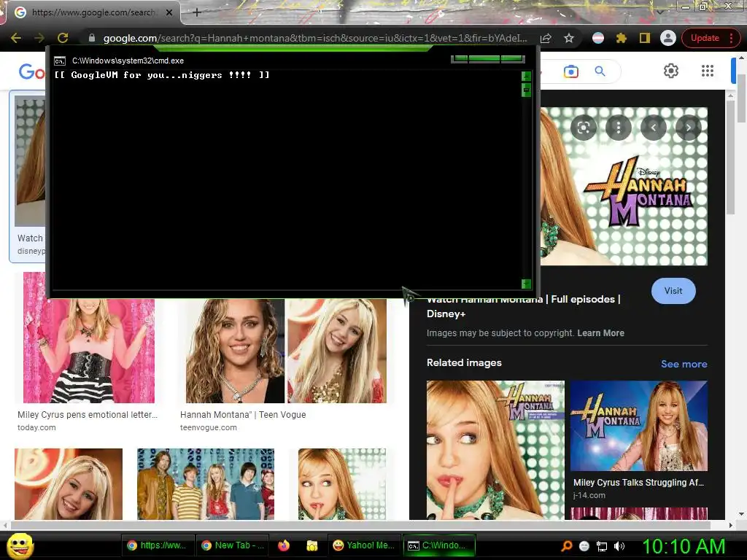The image size is (747, 560).
Task: Click the page horizontal scrollbar
Action: [x=360, y=525]
